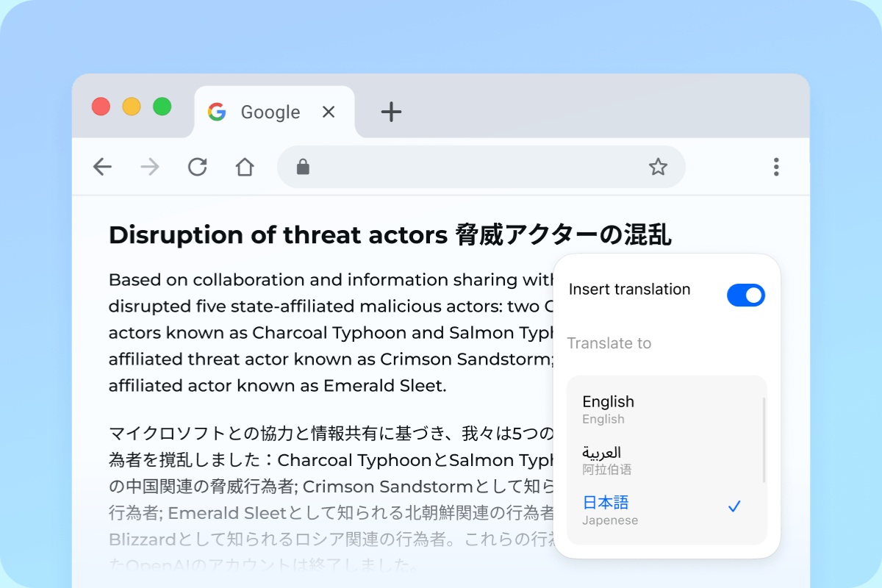
Task: Toggle the Insert translation switch off
Action: point(746,295)
